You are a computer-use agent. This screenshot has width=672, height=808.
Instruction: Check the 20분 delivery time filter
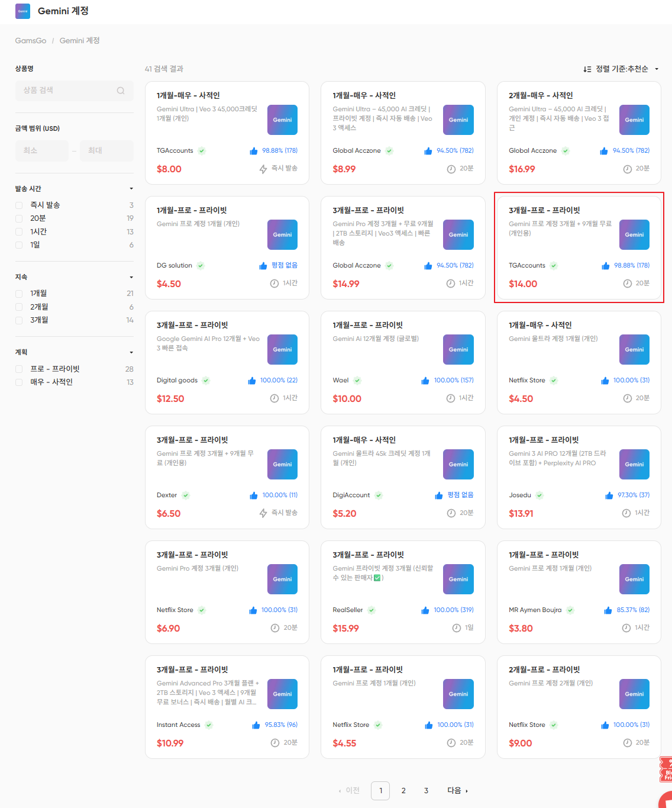pos(19,218)
